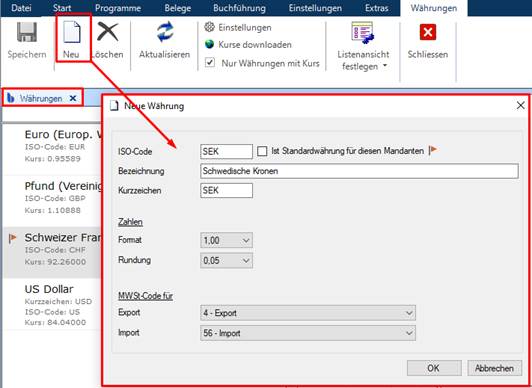Click the Löschen delete icon

(x=108, y=32)
